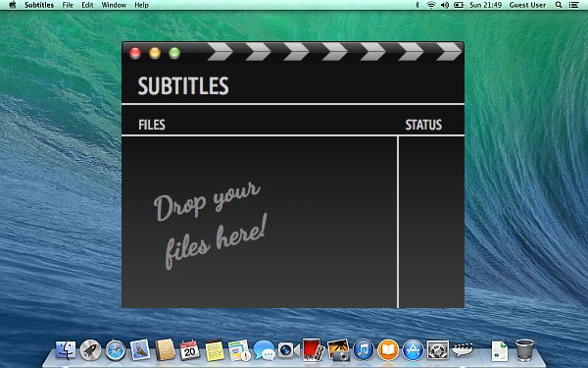Minimize Subtitles window with yellow button

click(155, 53)
